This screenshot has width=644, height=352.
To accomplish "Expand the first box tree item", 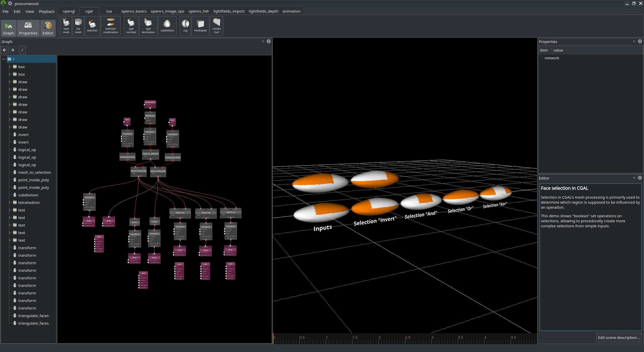I will (10, 67).
